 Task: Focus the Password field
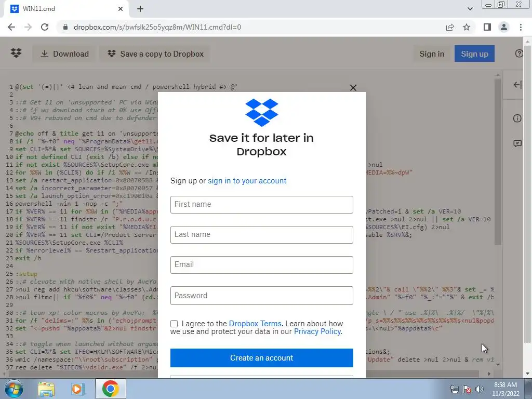coord(262,296)
